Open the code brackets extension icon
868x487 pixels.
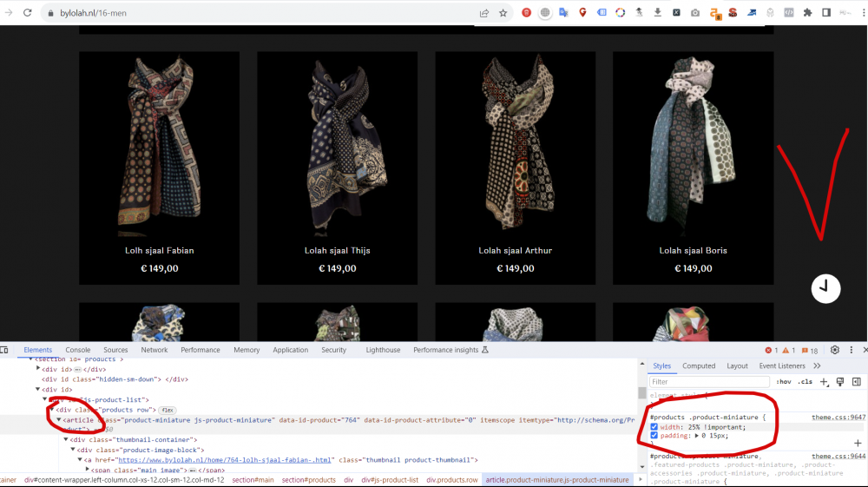[789, 12]
